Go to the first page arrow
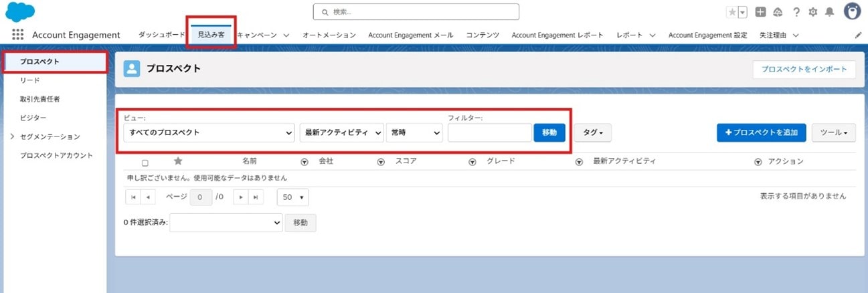 [x=133, y=197]
